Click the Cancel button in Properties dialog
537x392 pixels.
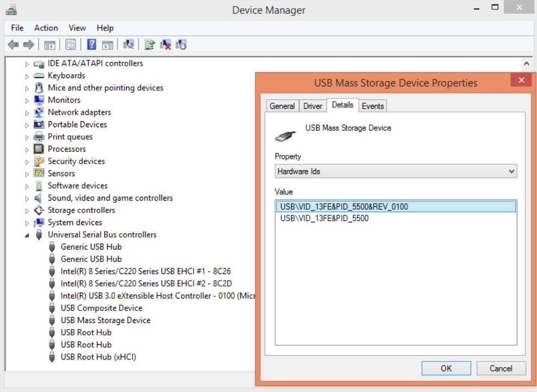(501, 369)
